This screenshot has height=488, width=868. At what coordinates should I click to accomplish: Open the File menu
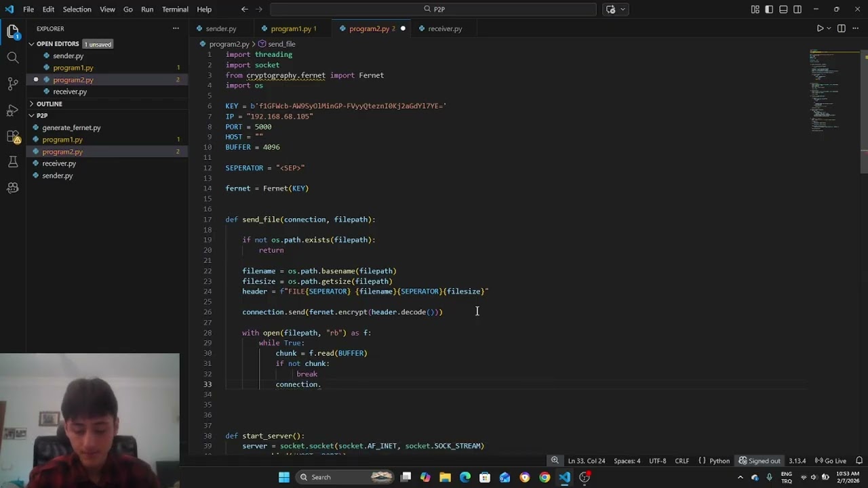(28, 9)
